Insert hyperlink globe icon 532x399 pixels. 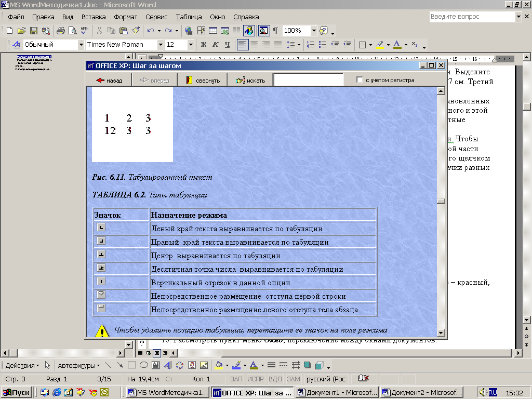189,31
